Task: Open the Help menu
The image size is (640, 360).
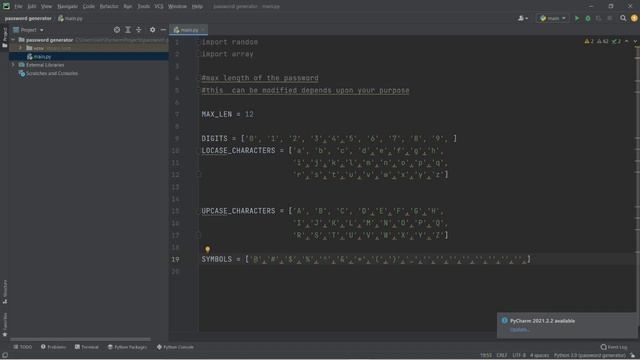Action: 197,7
